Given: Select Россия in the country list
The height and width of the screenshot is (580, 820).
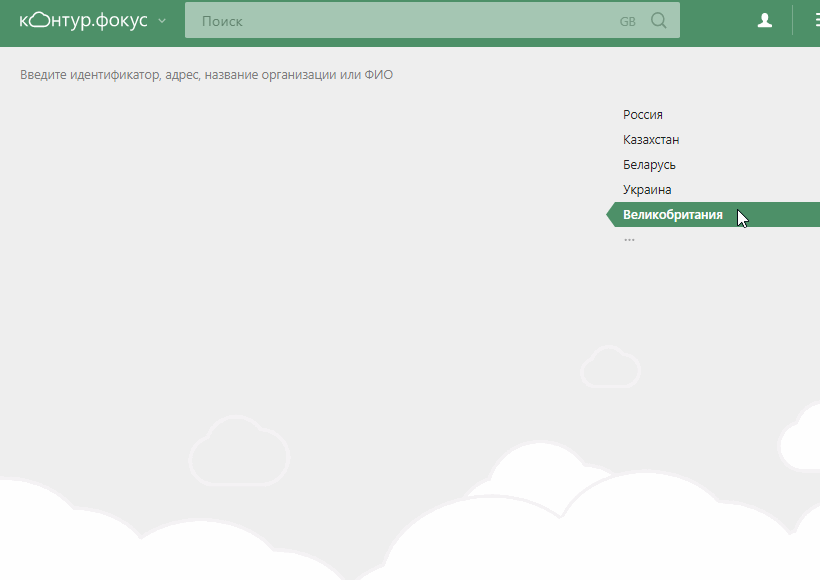Looking at the screenshot, I should (x=643, y=115).
